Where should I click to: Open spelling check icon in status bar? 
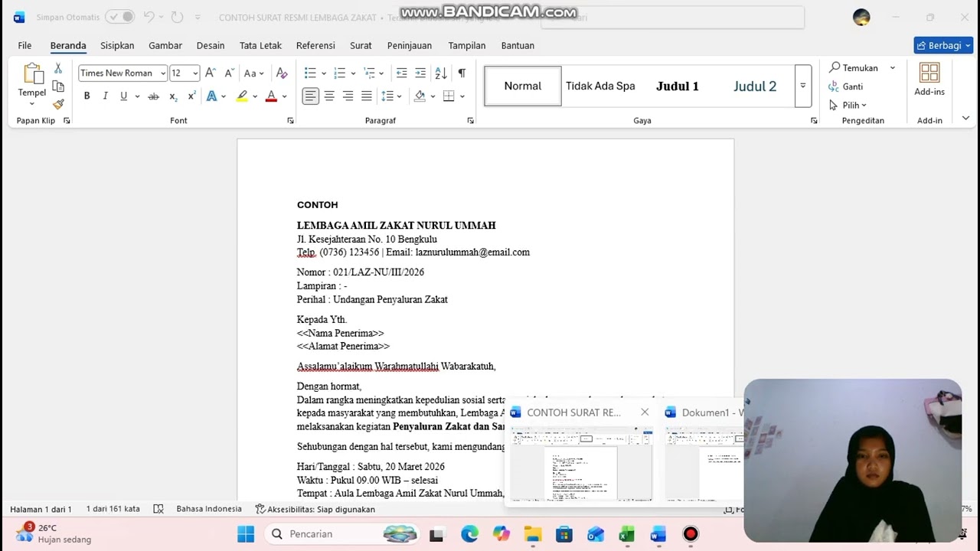(x=158, y=509)
